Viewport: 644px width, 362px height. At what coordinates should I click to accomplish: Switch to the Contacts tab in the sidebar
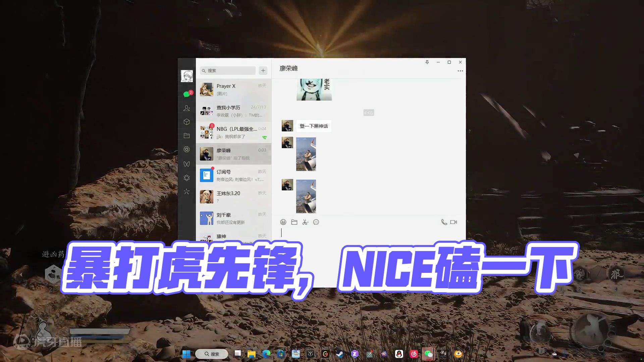187,108
